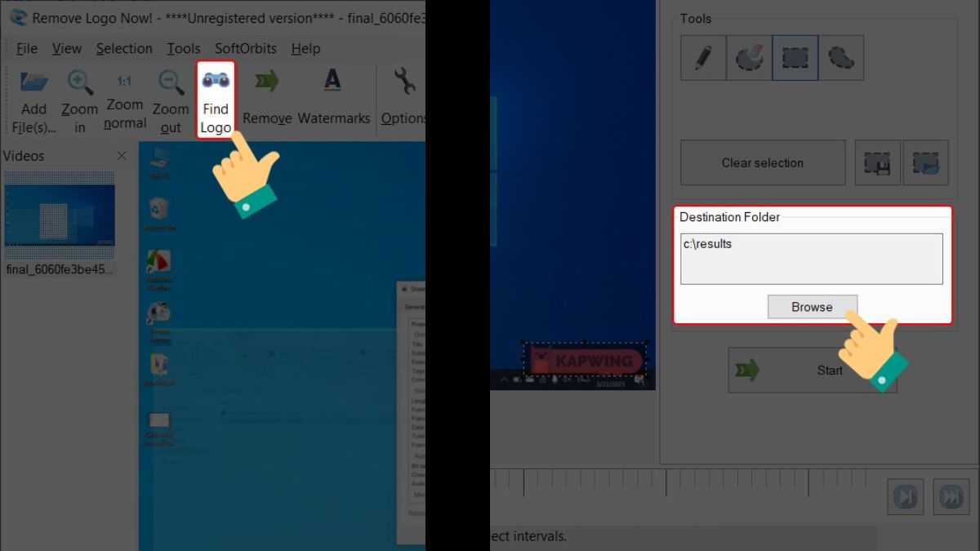Select the pencil marker tool

(x=702, y=57)
